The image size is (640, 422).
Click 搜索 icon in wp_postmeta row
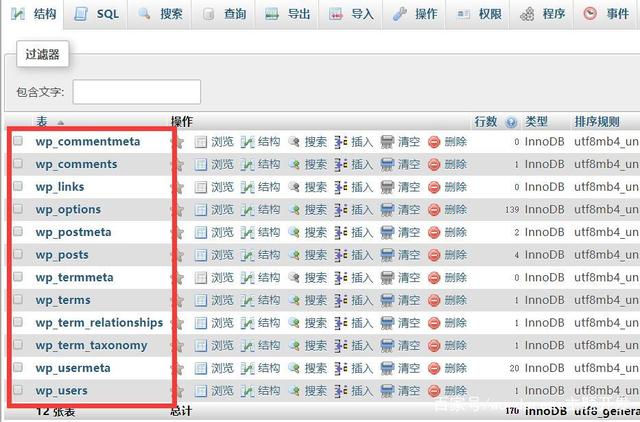click(294, 232)
